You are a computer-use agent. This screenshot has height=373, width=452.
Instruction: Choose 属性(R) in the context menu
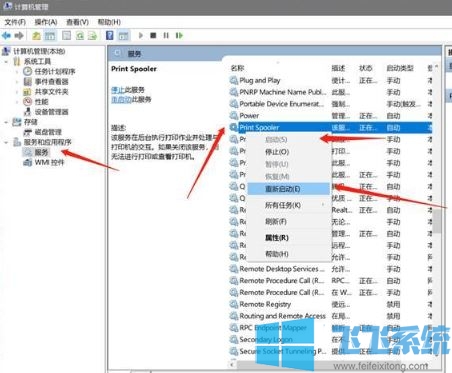[x=289, y=238]
